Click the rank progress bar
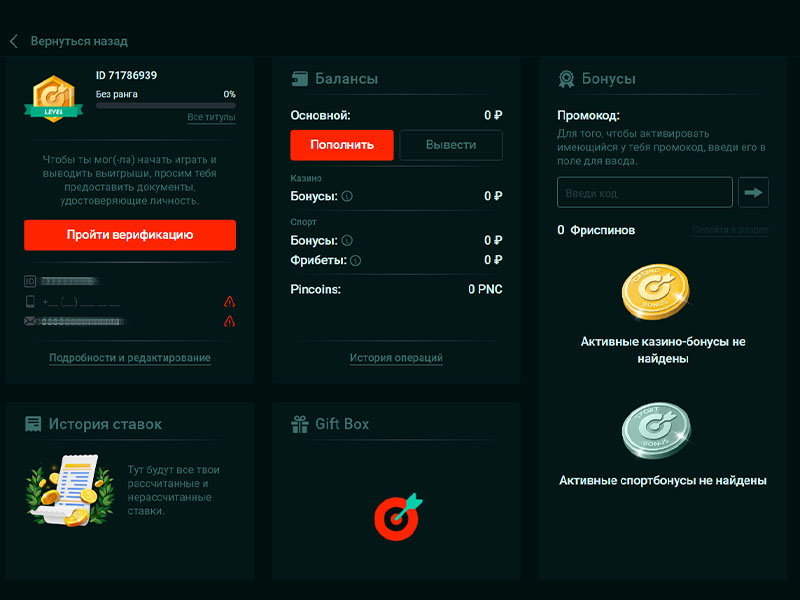Screen dimensions: 800x600 [x=166, y=105]
